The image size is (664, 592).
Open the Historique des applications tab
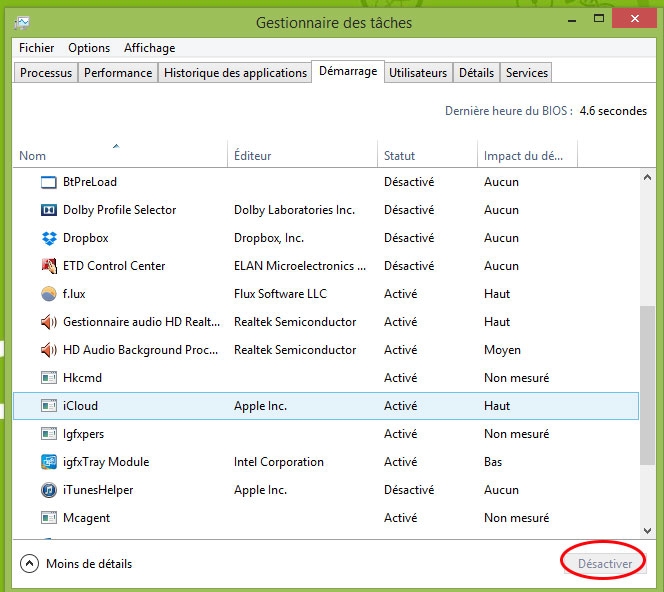click(235, 73)
